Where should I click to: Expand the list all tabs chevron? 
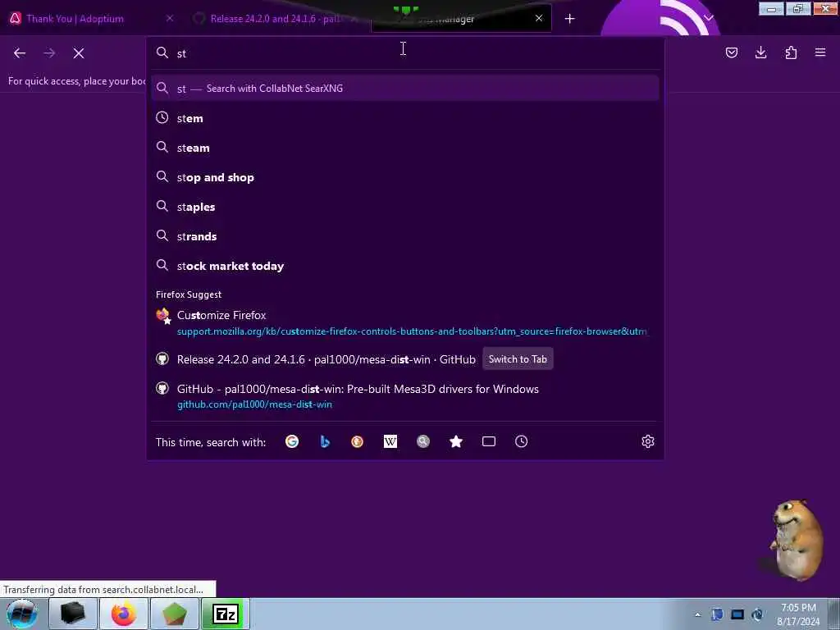coord(708,18)
